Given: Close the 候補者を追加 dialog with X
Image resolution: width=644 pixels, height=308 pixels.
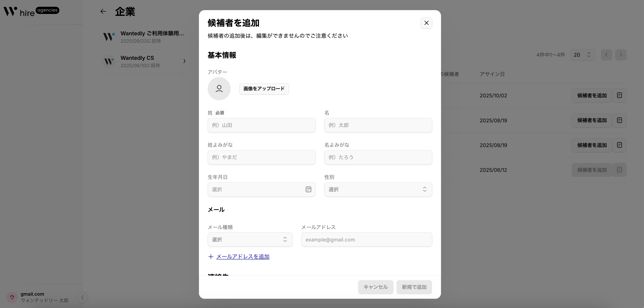Looking at the screenshot, I should click(426, 23).
